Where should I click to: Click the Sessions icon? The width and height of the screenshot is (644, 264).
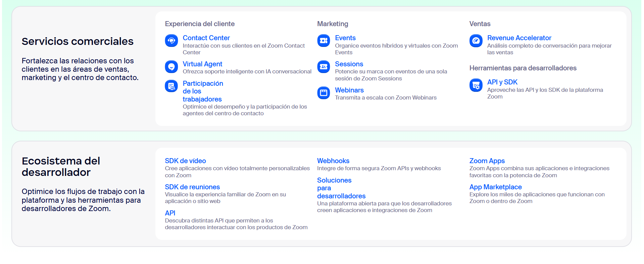(x=324, y=67)
